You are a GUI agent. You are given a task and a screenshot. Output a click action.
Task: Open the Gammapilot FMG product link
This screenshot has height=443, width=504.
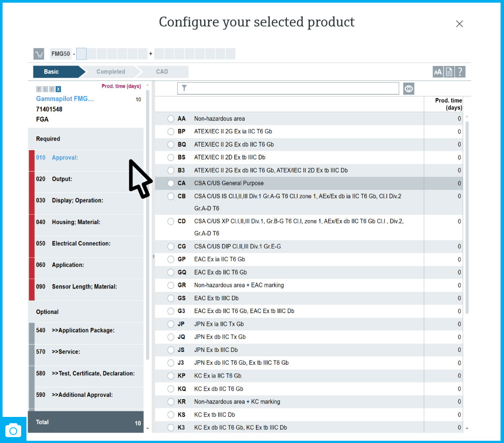65,99
